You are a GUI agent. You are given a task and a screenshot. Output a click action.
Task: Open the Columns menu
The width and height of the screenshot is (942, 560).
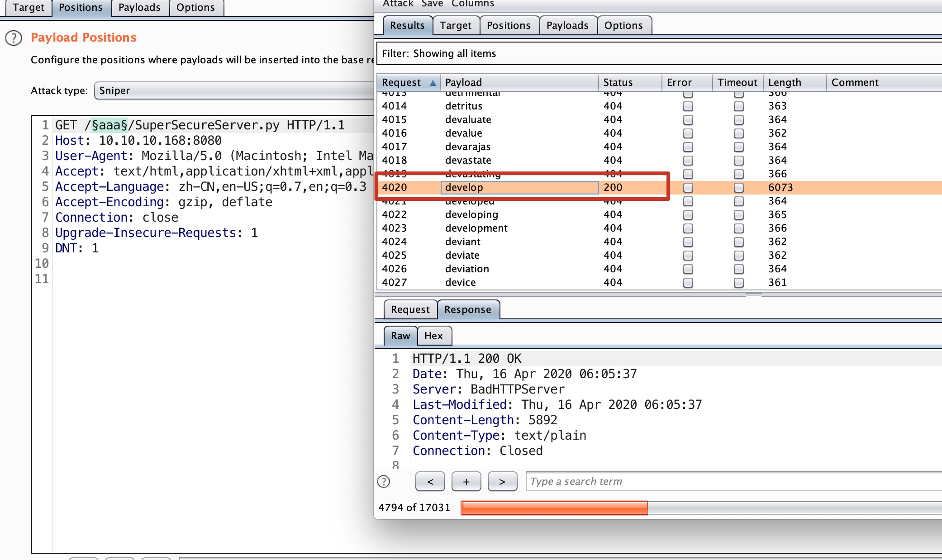(x=472, y=4)
